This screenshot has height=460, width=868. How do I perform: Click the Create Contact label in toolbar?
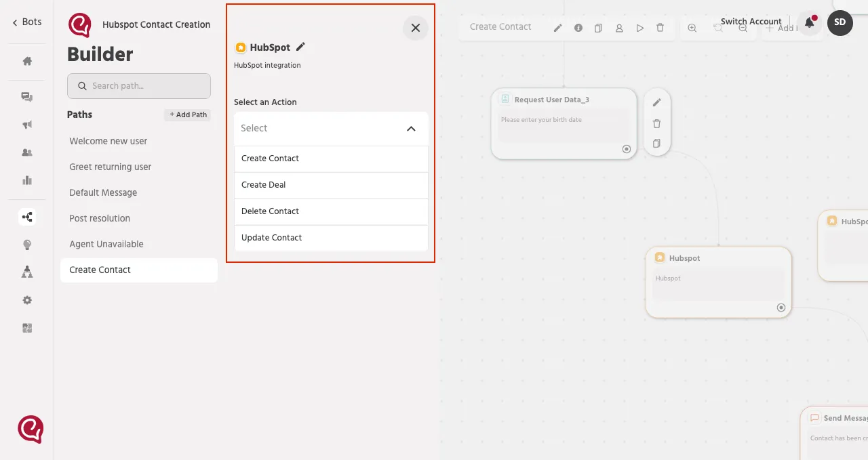click(x=500, y=27)
